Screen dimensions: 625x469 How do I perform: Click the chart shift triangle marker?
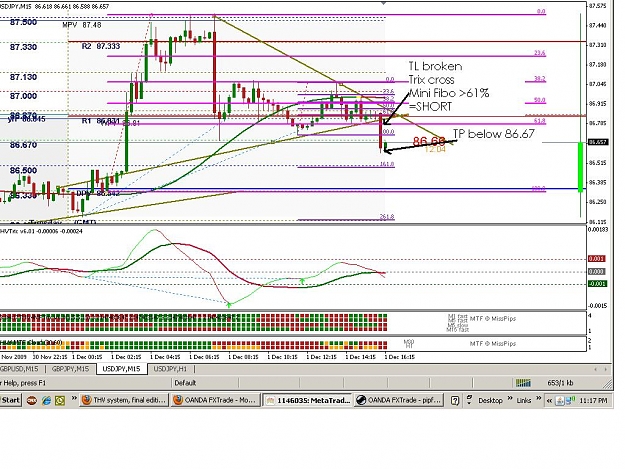(x=383, y=3)
